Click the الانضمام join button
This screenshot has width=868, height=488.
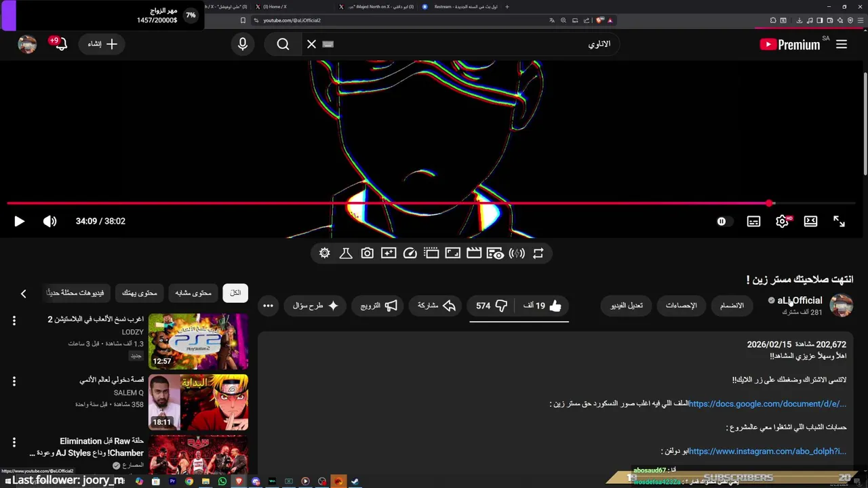point(732,306)
